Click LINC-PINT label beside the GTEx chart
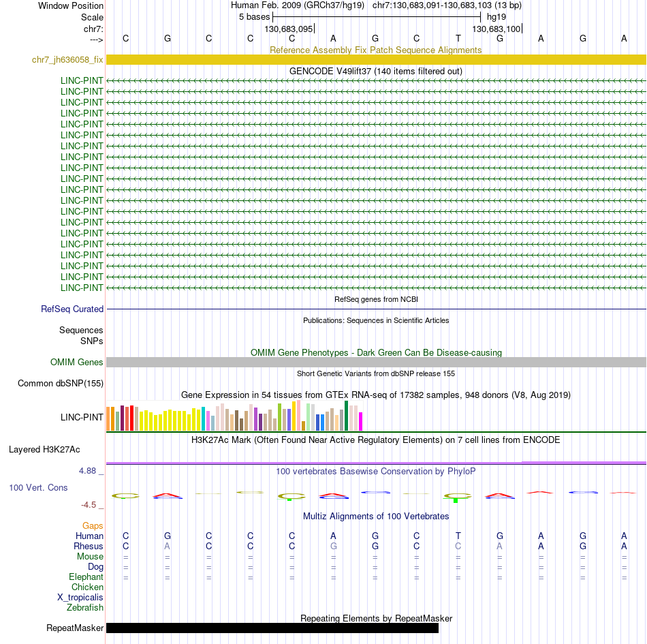 click(82, 417)
